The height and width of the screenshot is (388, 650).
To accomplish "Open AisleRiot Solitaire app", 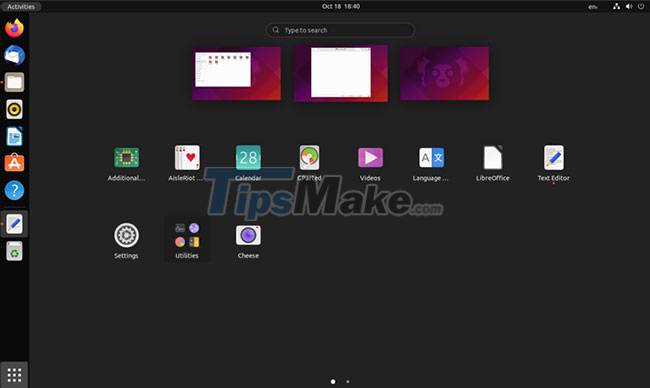I will click(187, 163).
